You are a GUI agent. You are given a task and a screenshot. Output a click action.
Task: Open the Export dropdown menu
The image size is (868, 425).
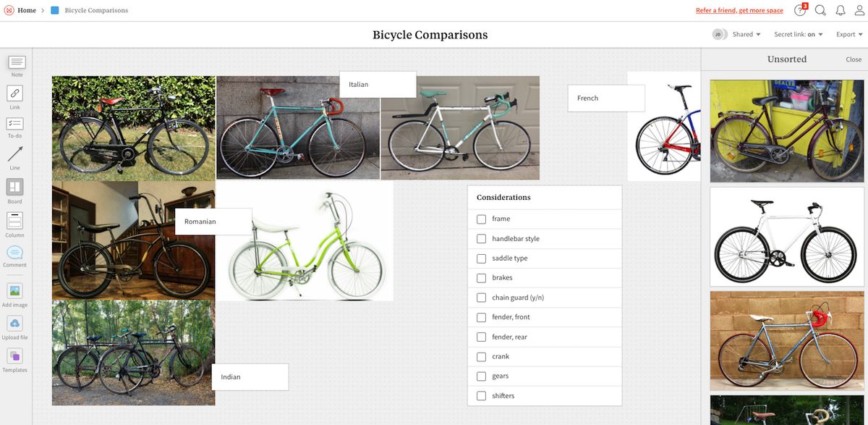pyautogui.click(x=849, y=35)
